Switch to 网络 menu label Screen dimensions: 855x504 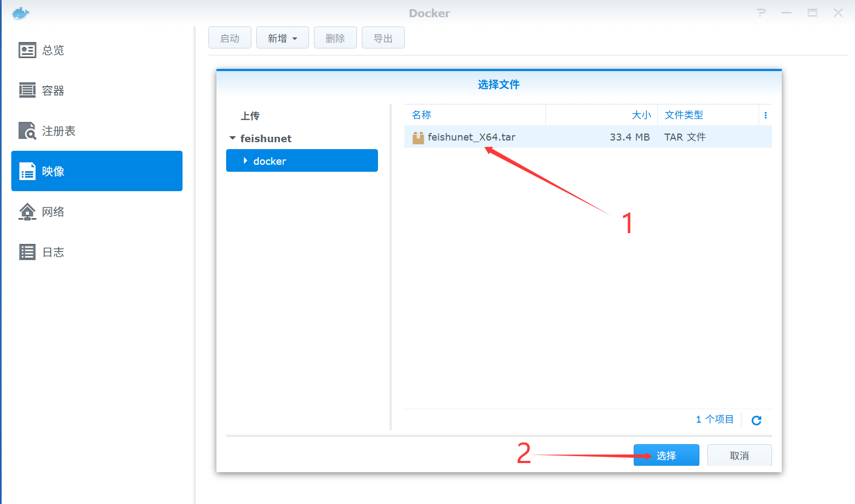tap(53, 212)
